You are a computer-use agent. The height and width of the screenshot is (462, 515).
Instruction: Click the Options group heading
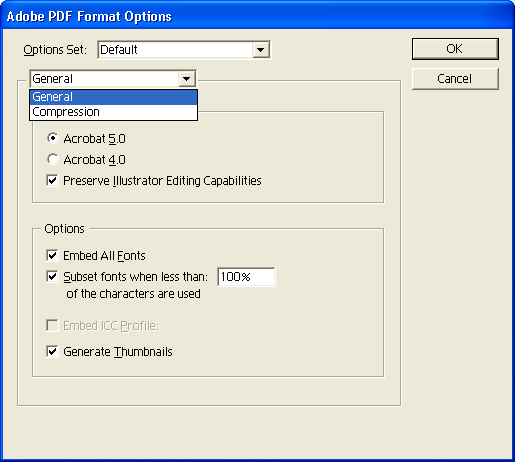pos(64,229)
